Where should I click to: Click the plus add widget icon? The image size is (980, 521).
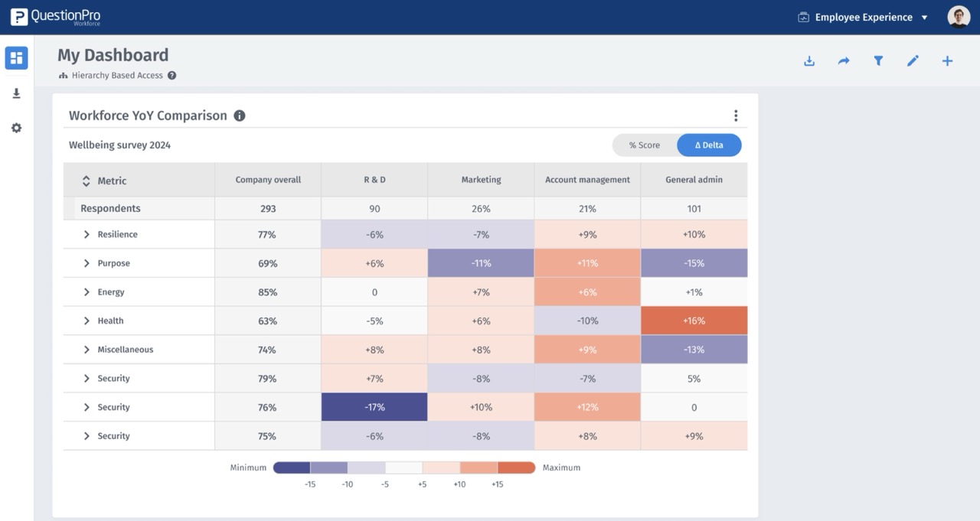[947, 61]
